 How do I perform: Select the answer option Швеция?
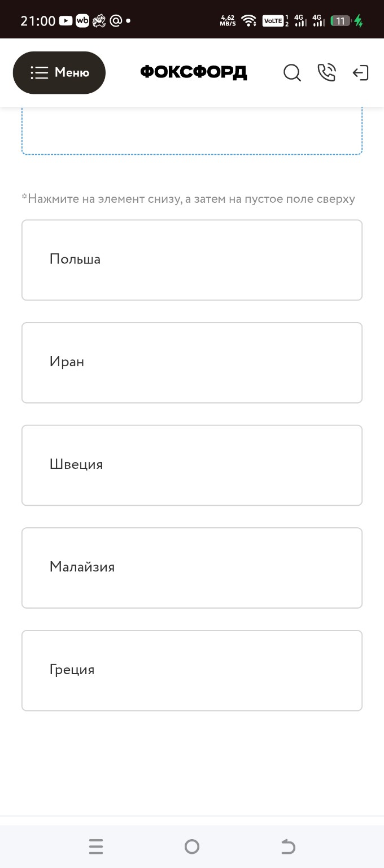coord(192,465)
